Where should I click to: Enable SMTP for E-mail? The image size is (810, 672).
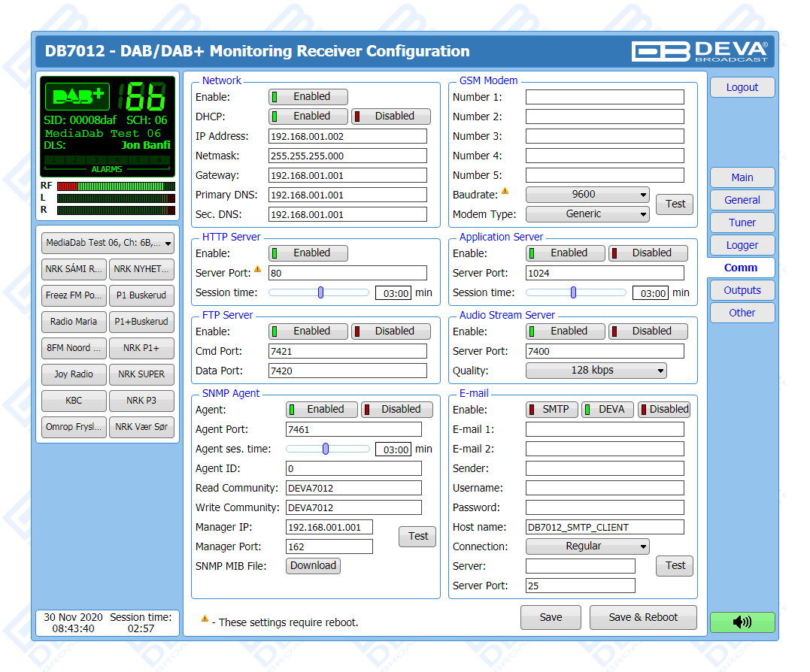[x=551, y=410]
